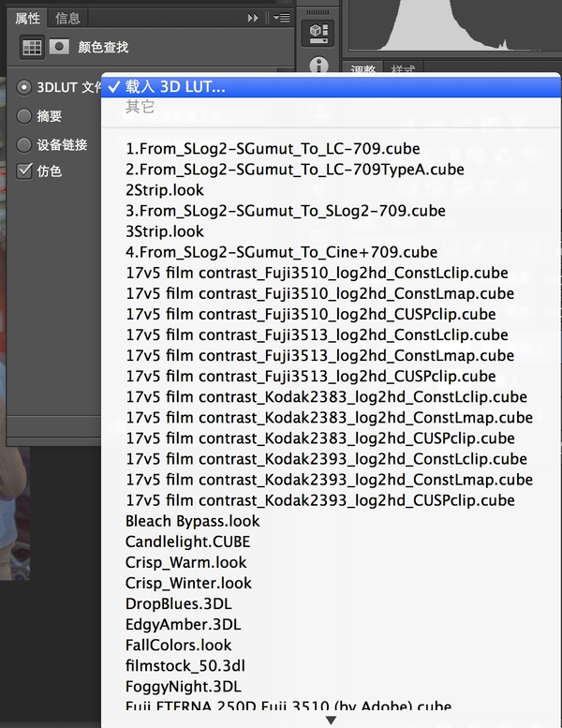Choose 4.From_SLog2-SGumut_To_Cine+709.cube
This screenshot has width=562, height=728.
coord(331,252)
